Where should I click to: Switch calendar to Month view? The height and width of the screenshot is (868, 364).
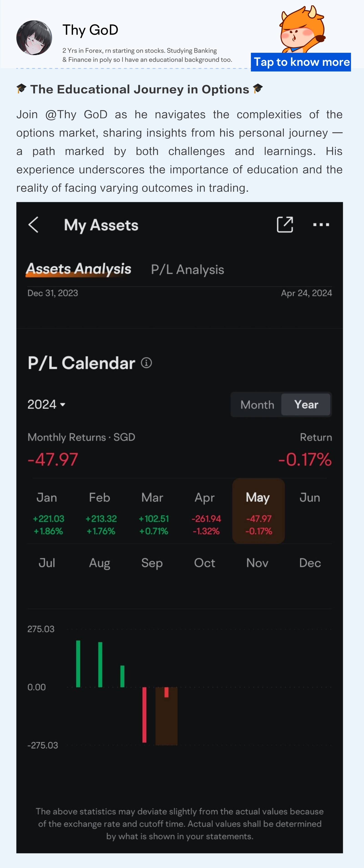tap(257, 404)
